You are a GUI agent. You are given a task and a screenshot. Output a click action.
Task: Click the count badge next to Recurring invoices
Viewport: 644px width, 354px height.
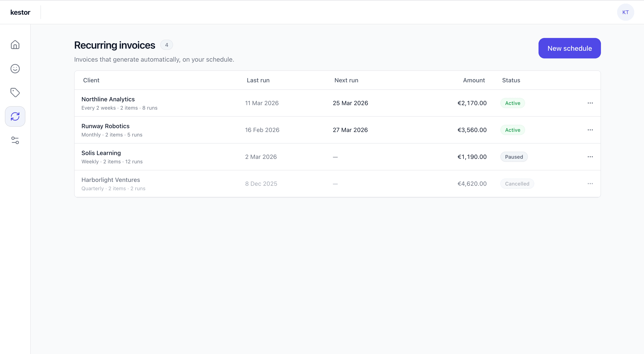[x=167, y=45]
